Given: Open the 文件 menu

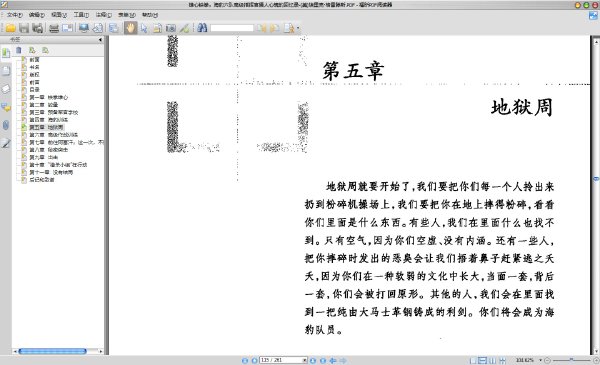Looking at the screenshot, I should [15, 15].
